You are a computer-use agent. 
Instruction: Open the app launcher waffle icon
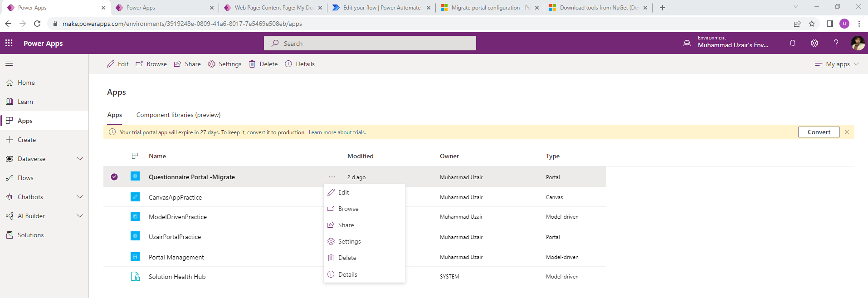pyautogui.click(x=9, y=43)
